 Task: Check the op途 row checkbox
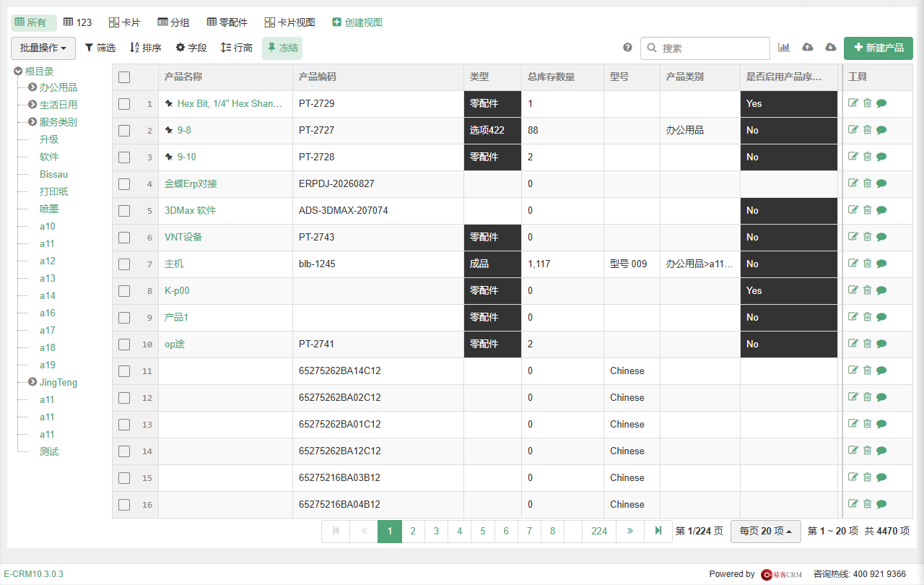[x=124, y=344]
